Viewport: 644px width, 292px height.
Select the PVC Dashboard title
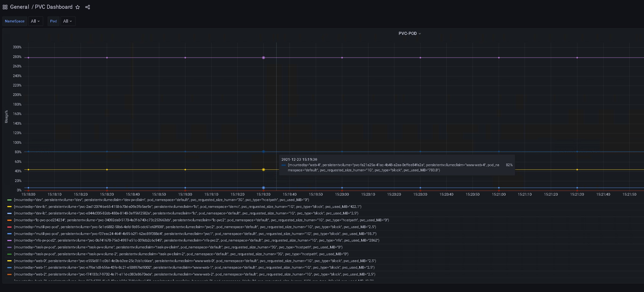coord(53,7)
